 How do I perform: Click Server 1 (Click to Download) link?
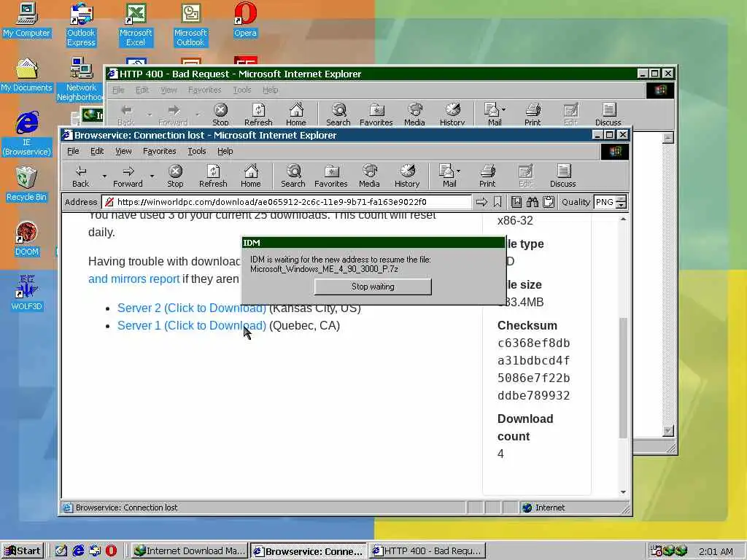(192, 326)
